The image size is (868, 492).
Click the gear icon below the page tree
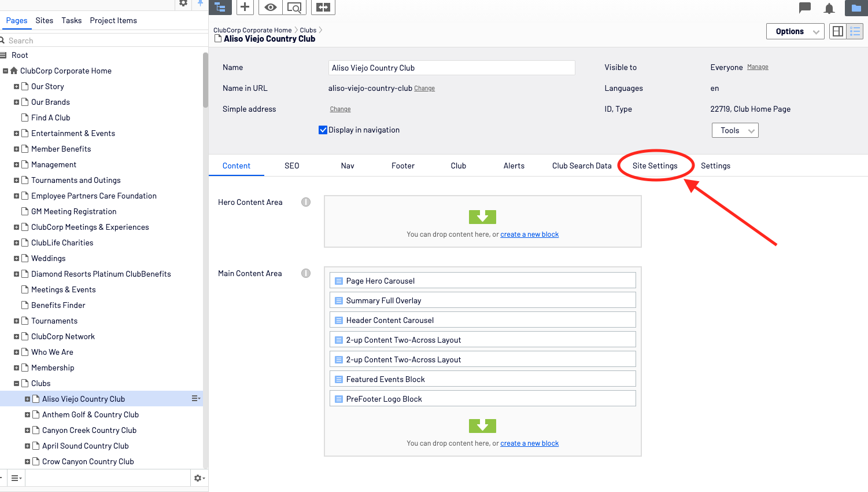click(x=199, y=478)
